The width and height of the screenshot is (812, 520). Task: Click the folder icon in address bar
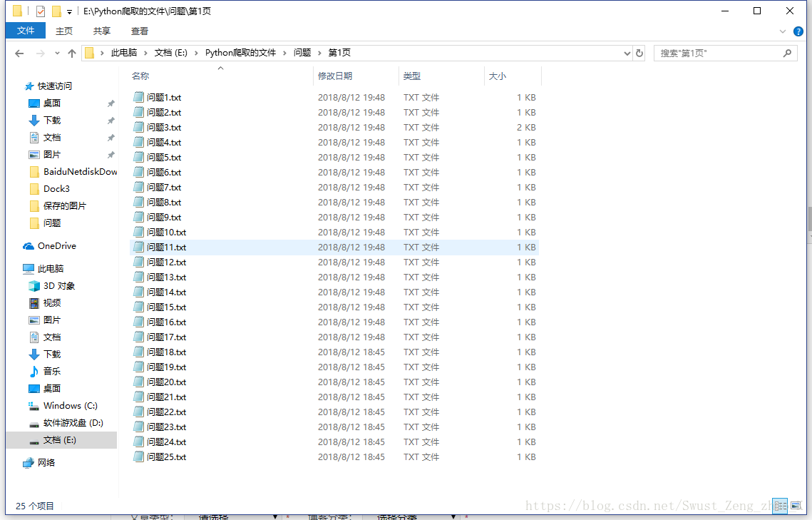click(x=90, y=53)
